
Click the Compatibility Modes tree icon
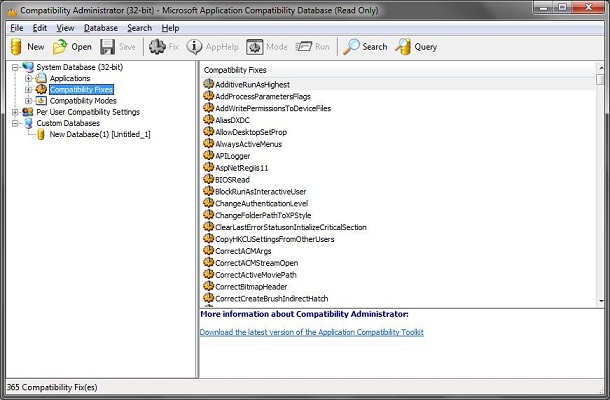click(41, 101)
